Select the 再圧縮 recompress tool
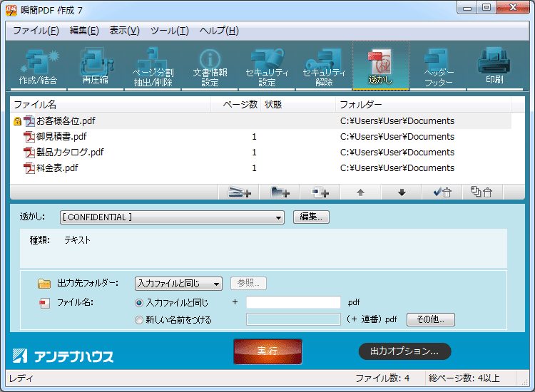Viewport: 535px width, 392px height. pyautogui.click(x=96, y=66)
